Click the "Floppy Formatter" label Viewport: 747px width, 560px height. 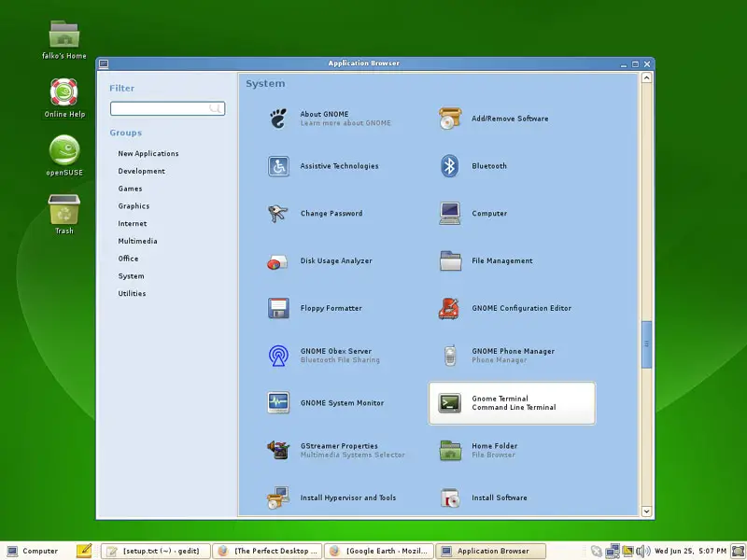click(x=331, y=308)
